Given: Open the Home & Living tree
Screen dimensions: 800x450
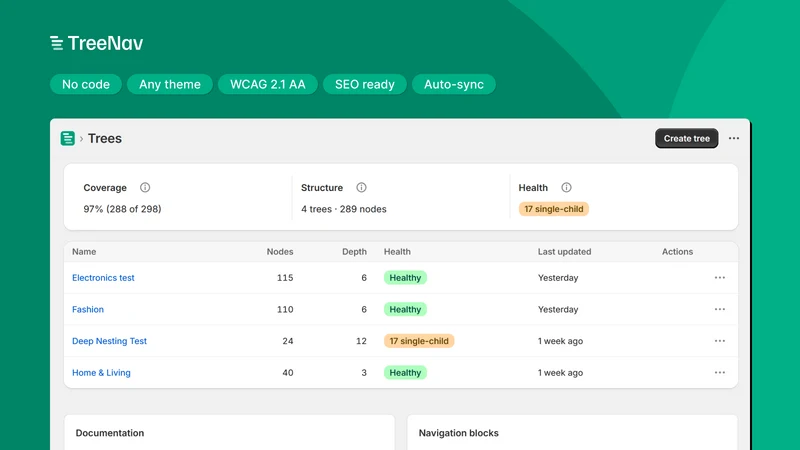Looking at the screenshot, I should (x=101, y=372).
